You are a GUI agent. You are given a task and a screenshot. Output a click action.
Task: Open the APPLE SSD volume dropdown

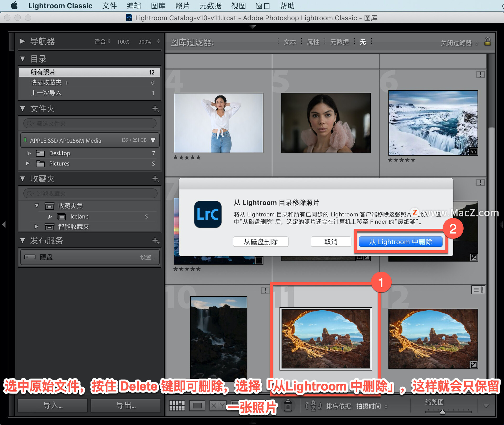[x=153, y=140]
